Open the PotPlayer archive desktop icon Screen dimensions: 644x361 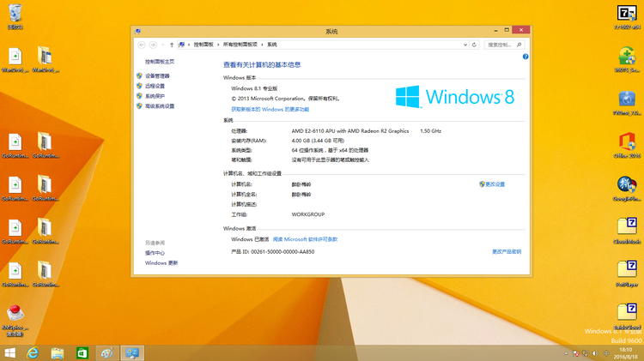pos(627,274)
